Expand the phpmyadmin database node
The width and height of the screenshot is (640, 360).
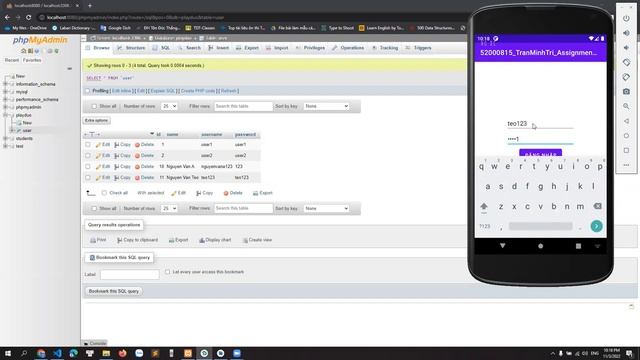(x=5, y=107)
